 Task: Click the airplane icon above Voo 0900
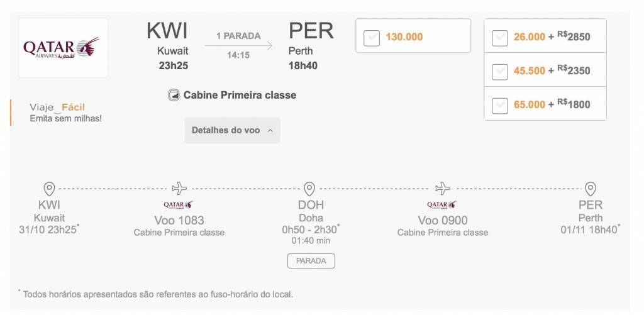click(x=443, y=189)
